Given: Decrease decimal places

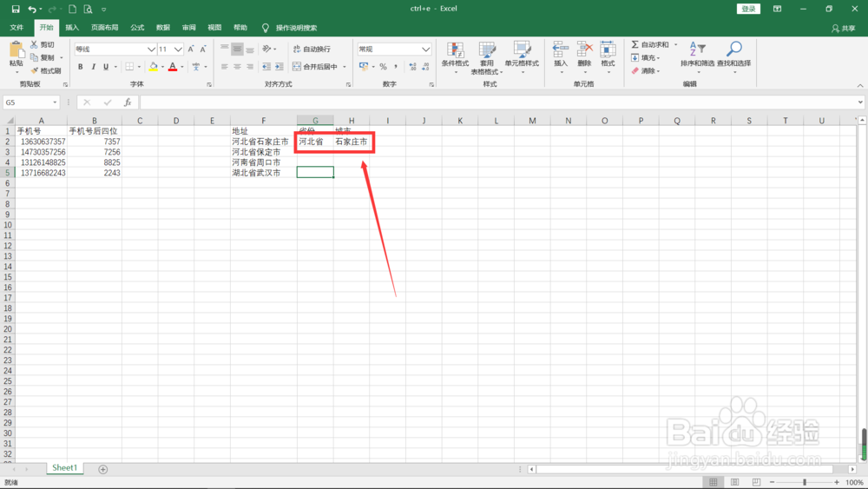Looking at the screenshot, I should click(425, 67).
